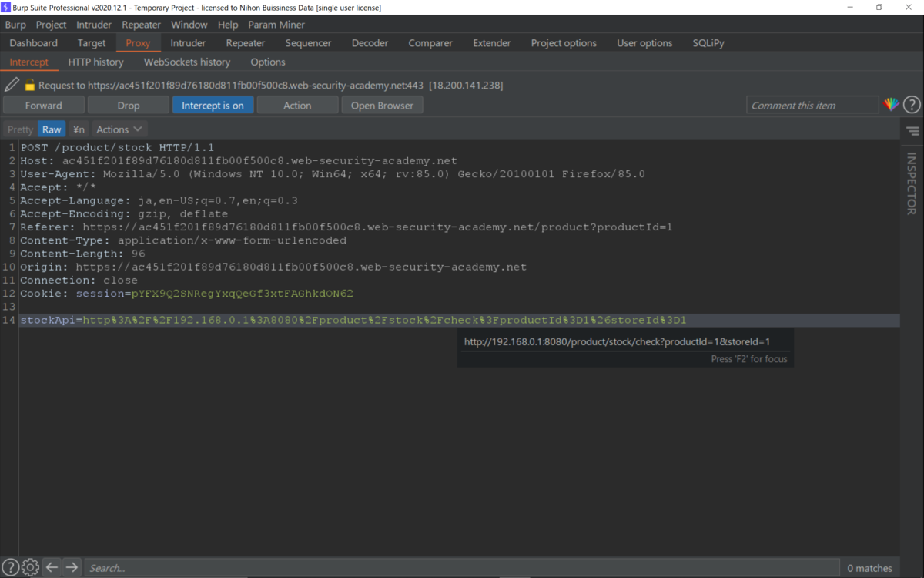
Task: Click the Origin header line
Action: (x=273, y=267)
